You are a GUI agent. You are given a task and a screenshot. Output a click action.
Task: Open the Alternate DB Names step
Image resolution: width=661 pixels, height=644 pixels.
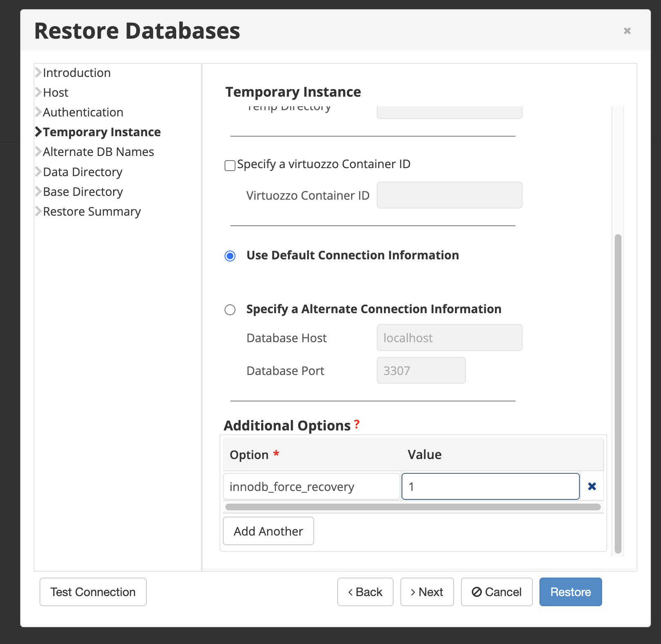pyautogui.click(x=98, y=152)
